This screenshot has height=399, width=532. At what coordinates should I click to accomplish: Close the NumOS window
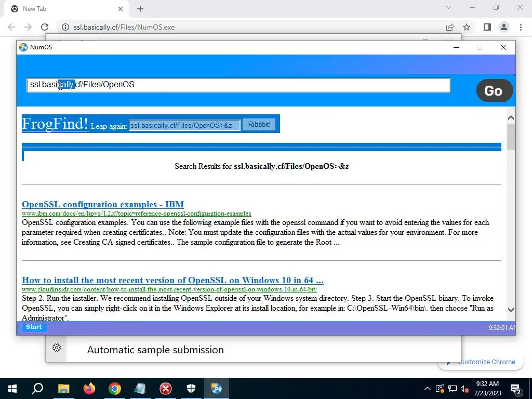point(503,47)
